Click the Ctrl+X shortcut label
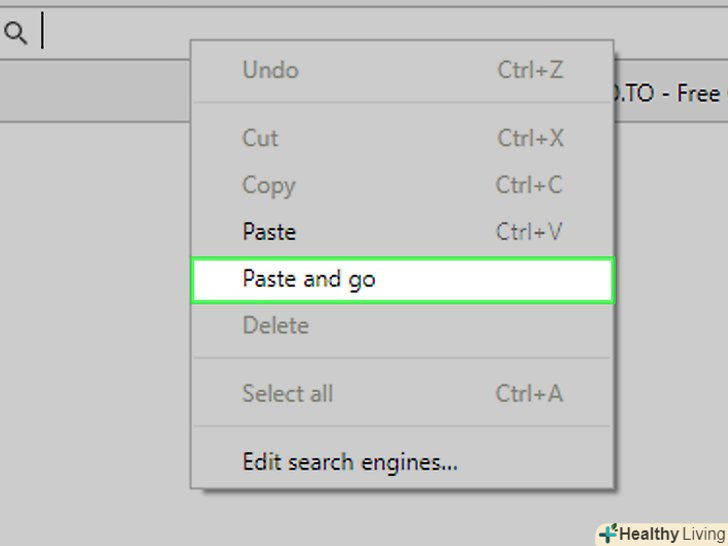The image size is (728, 546). (x=530, y=138)
